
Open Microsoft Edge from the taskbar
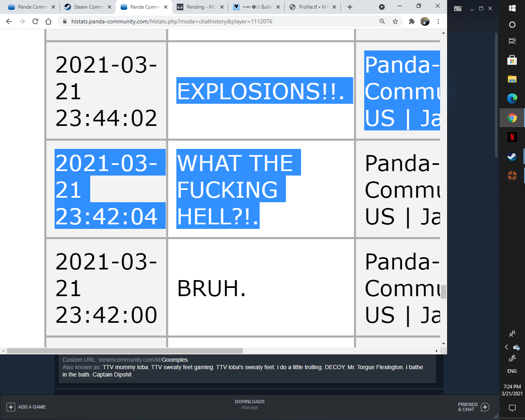[x=512, y=98]
